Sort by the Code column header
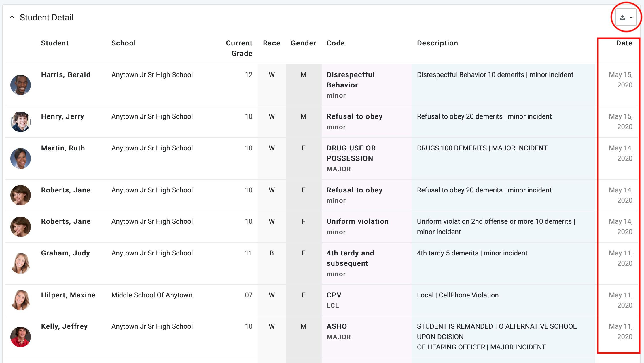The height and width of the screenshot is (363, 644). coord(336,43)
